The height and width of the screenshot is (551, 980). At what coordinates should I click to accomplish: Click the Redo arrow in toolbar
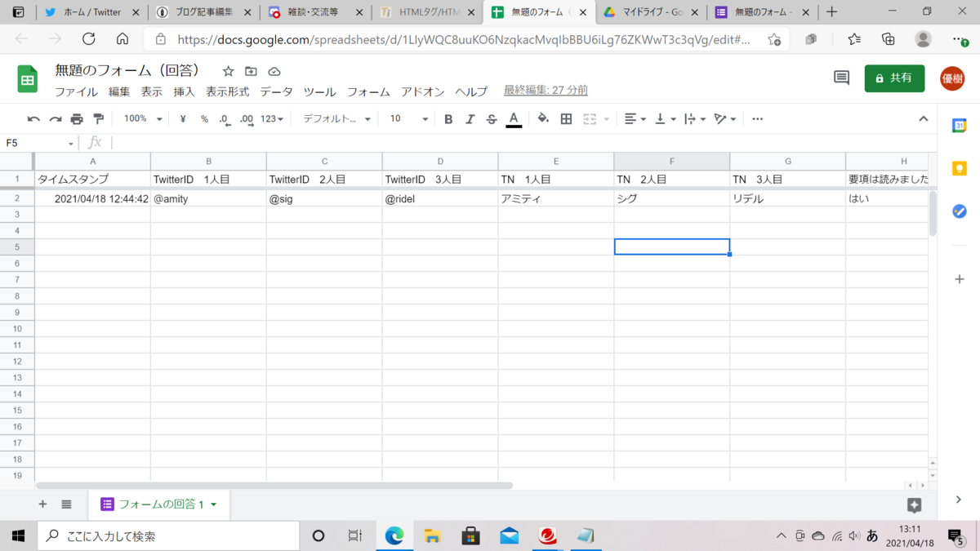pos(56,119)
